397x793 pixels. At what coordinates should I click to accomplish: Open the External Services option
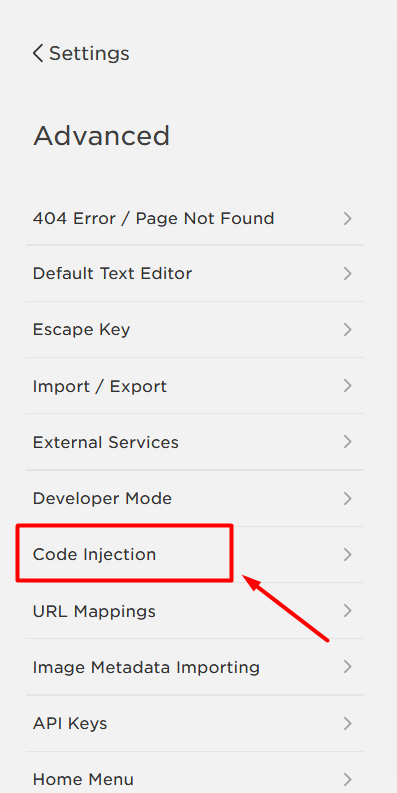pyautogui.click(x=195, y=442)
